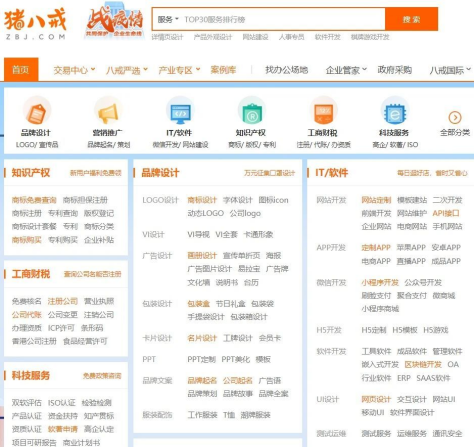Open the 工商财税 calculator icon
Image resolution: width=475 pixels, height=447 pixels.
click(x=323, y=110)
